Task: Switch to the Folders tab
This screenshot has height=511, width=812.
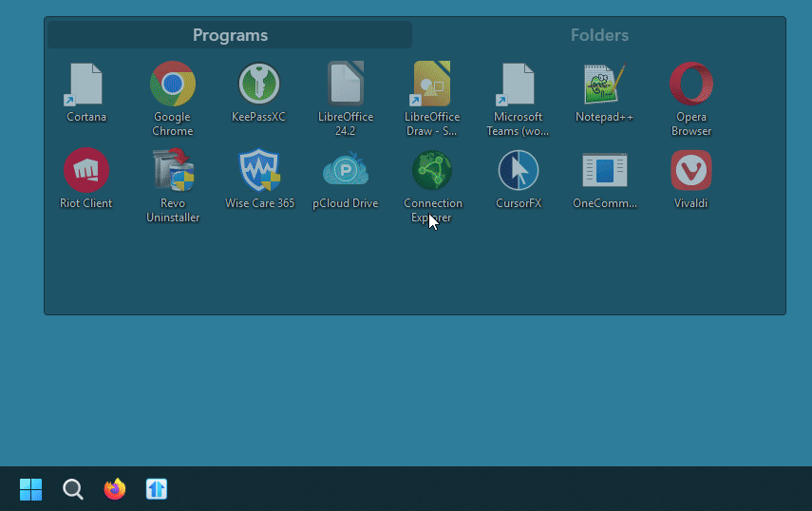Action: (x=599, y=35)
